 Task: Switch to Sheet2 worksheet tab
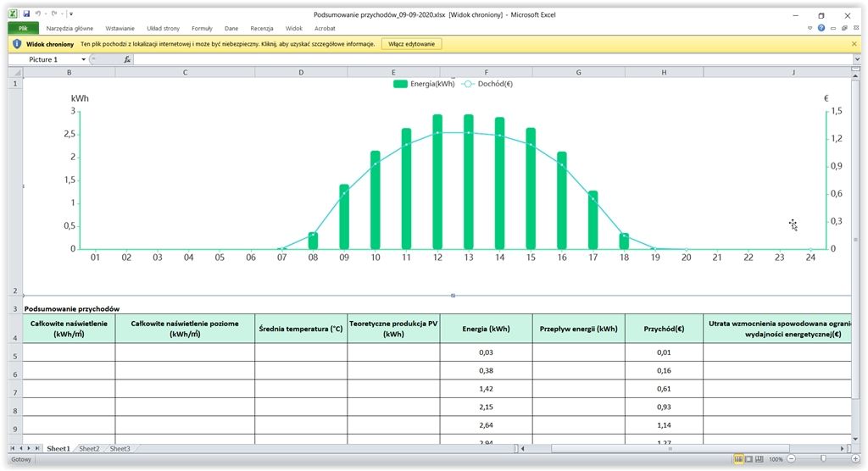(x=89, y=448)
